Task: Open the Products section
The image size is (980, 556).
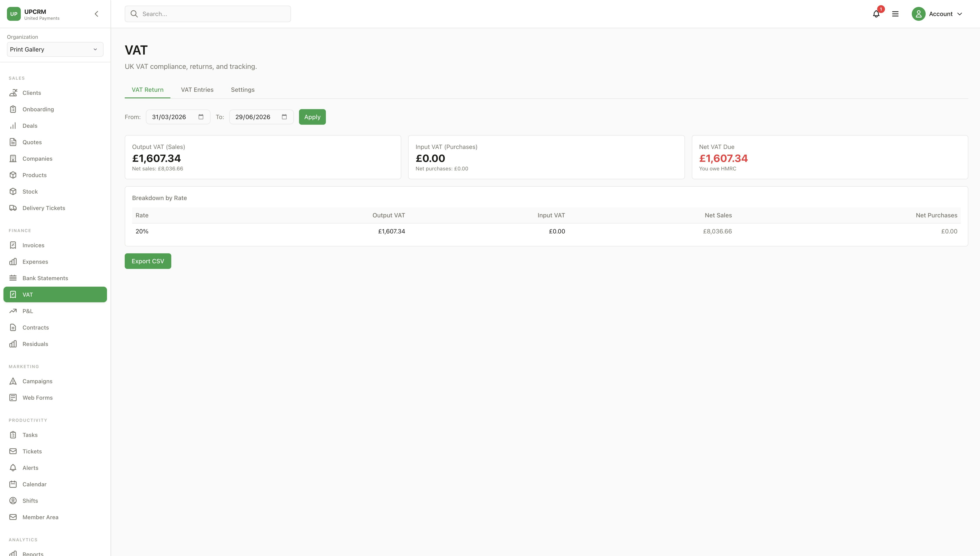Action: click(34, 175)
